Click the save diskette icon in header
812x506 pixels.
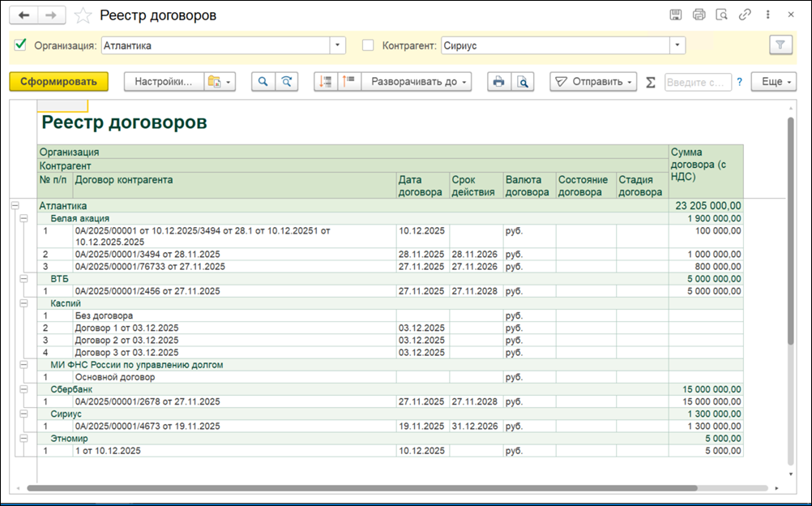tap(675, 15)
